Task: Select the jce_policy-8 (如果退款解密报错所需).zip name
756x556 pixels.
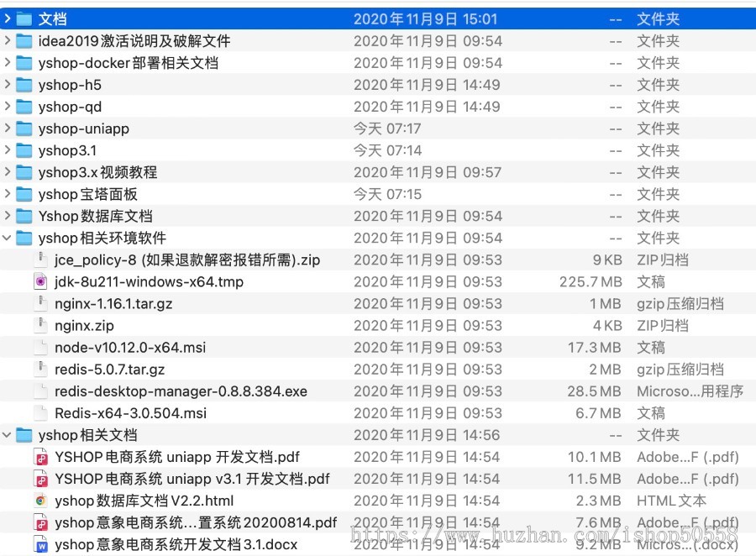Action: [187, 260]
